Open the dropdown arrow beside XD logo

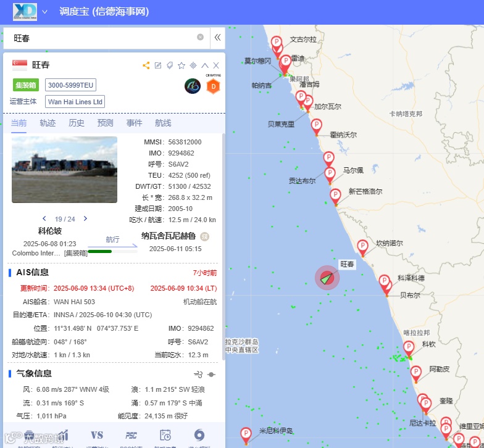44,12
